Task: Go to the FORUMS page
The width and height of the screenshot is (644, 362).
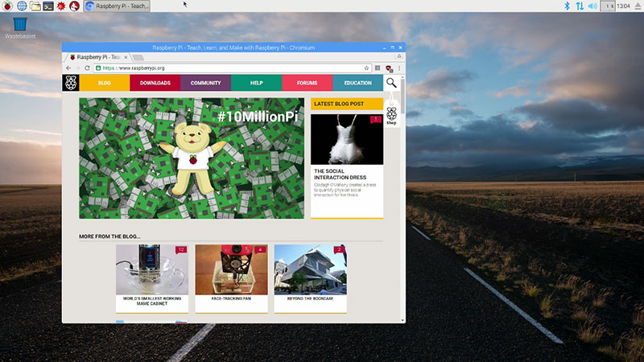Action: pyautogui.click(x=307, y=83)
